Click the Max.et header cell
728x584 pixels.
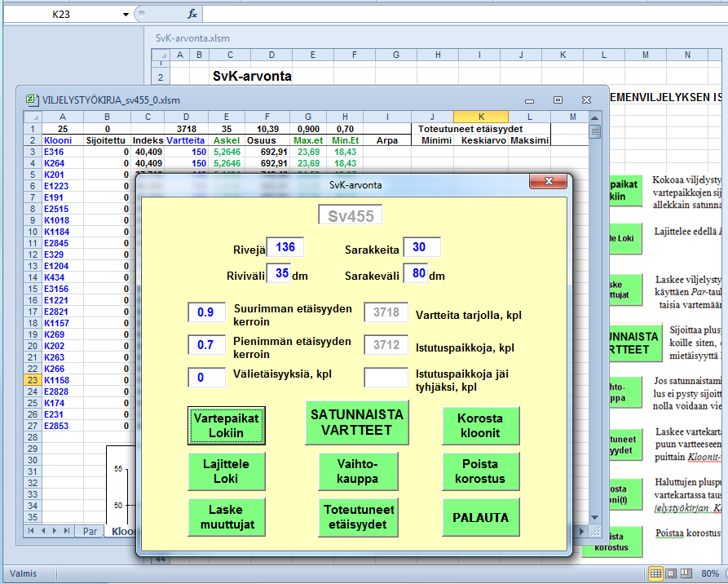pos(308,140)
